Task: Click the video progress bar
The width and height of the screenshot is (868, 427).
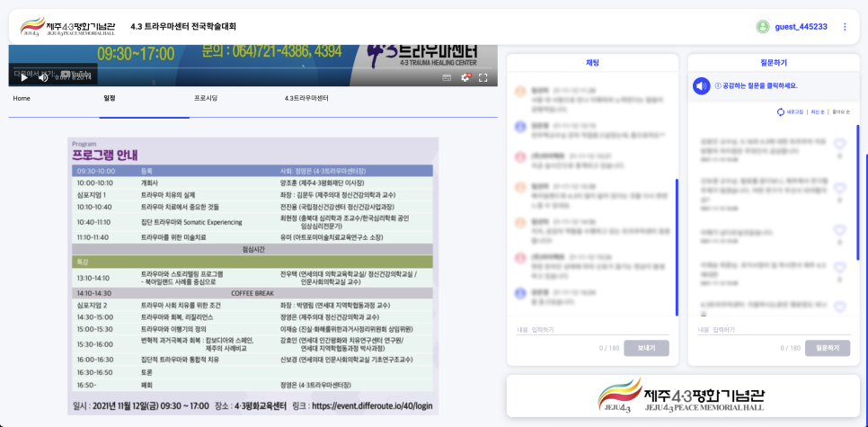Action: pos(252,68)
